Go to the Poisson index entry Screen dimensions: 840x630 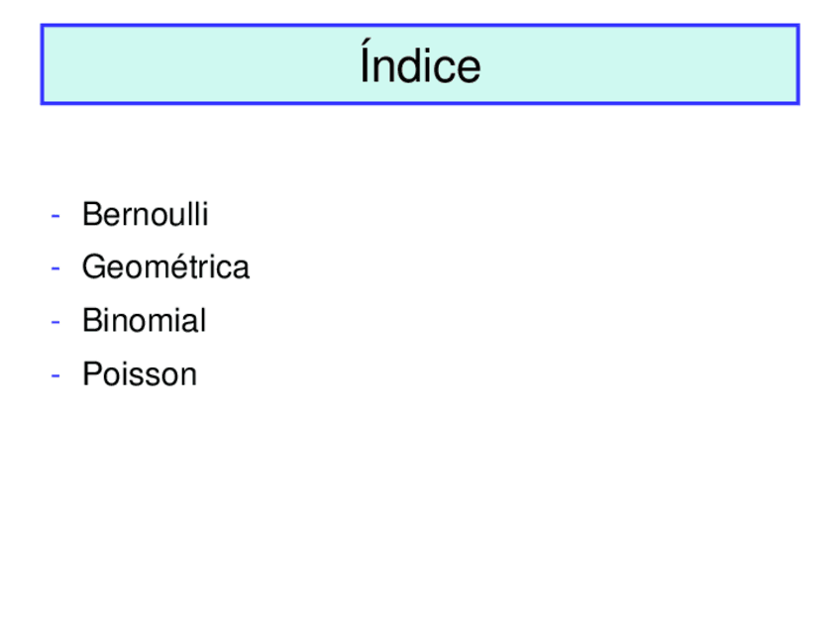click(x=140, y=374)
